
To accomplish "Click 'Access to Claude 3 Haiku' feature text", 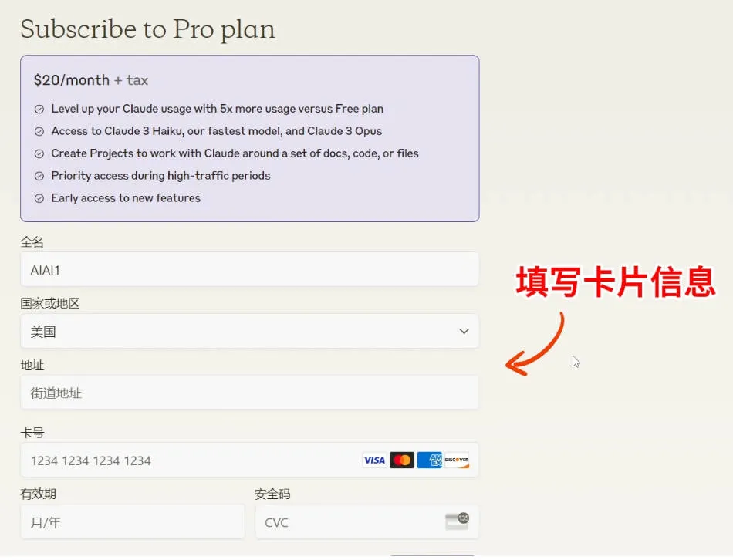I will [217, 131].
